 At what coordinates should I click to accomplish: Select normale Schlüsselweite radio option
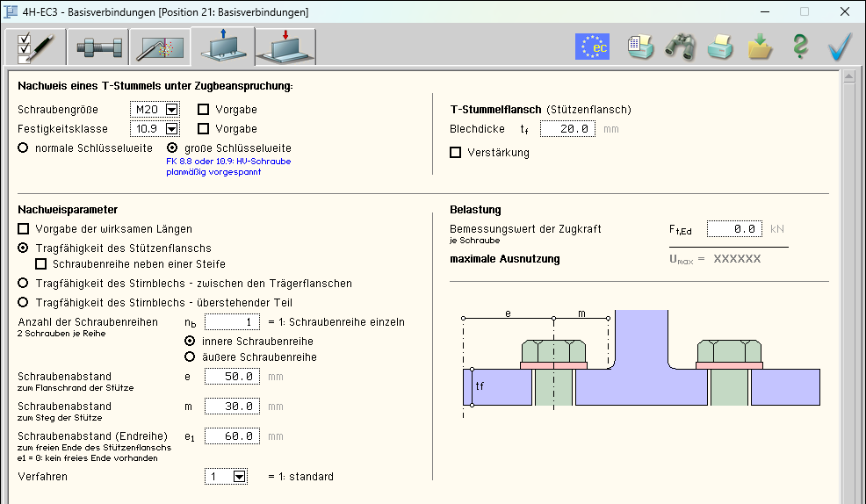click(x=24, y=148)
